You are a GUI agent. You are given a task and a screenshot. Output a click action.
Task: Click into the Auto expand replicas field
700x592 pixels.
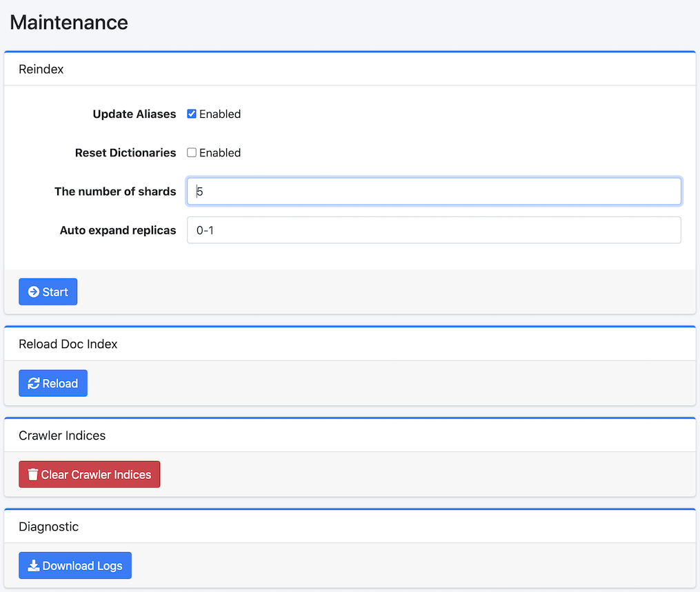click(x=434, y=230)
